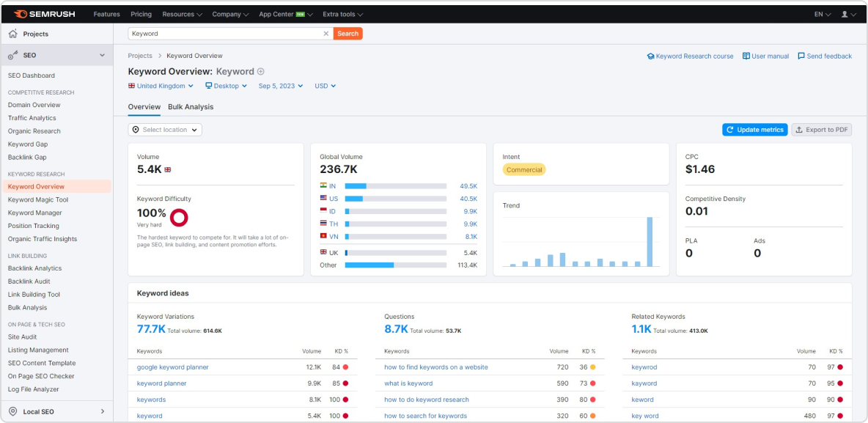Image resolution: width=868 pixels, height=423 pixels.
Task: Open the Extra tools menu
Action: 342,15
